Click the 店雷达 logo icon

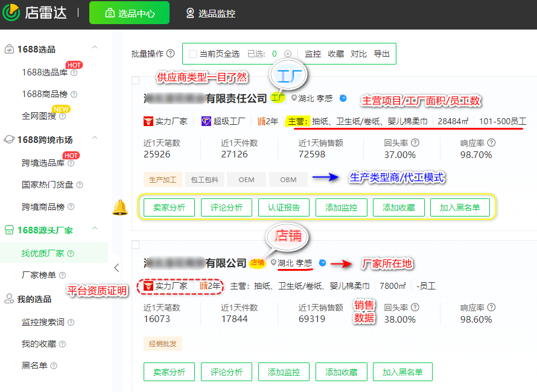[11, 13]
